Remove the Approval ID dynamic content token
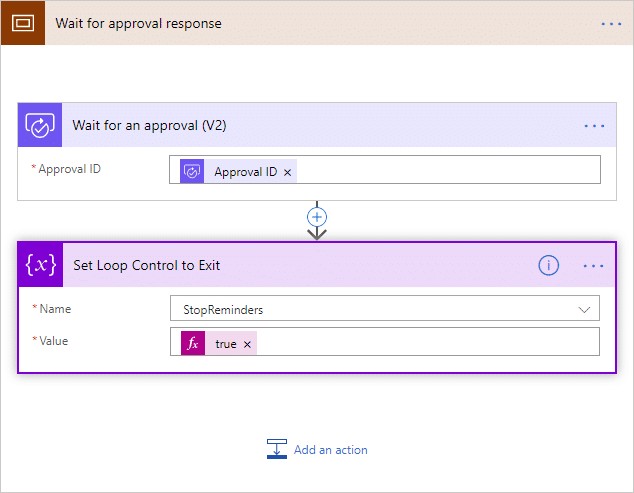The width and height of the screenshot is (634, 493). click(x=287, y=172)
